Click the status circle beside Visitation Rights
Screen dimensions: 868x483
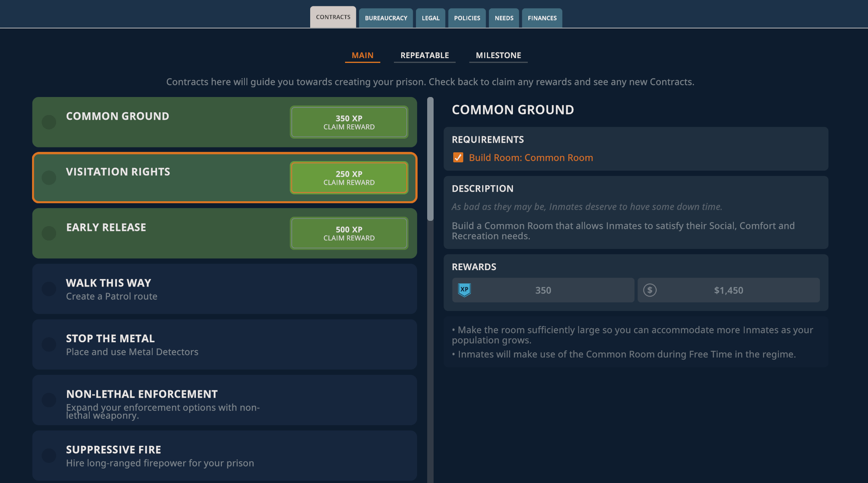[x=49, y=178]
